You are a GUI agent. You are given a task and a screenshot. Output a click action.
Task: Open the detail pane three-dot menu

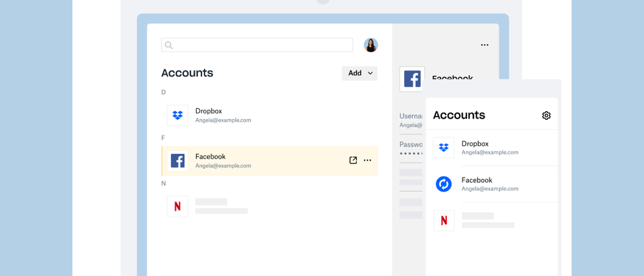(485, 45)
